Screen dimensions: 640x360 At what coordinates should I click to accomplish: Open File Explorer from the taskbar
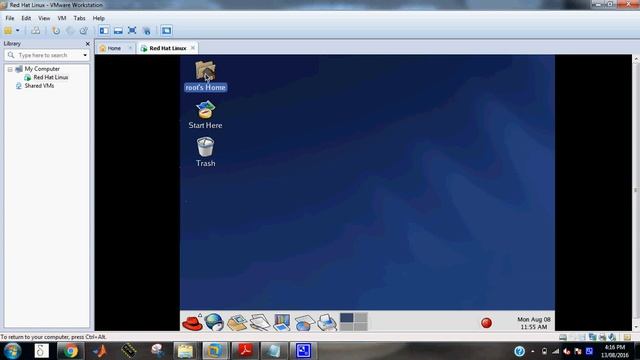coord(185,351)
